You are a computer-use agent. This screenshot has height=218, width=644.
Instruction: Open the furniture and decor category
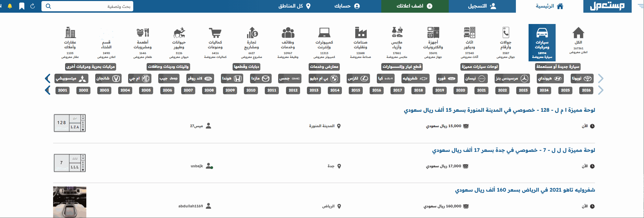point(469,33)
